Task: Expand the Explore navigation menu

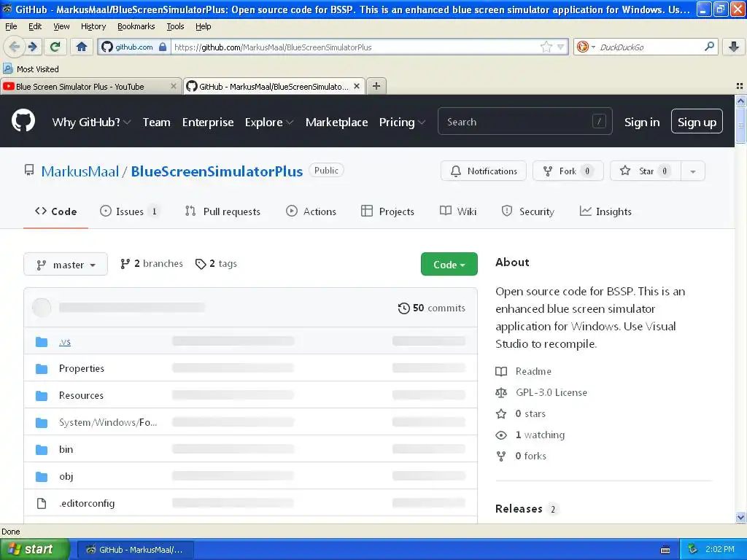Action: [x=268, y=122]
